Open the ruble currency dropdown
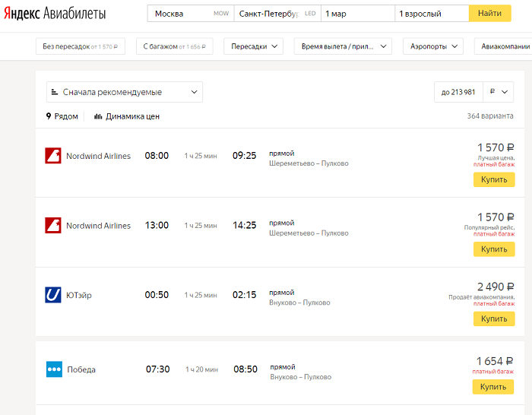532x415 pixels. pyautogui.click(x=499, y=92)
